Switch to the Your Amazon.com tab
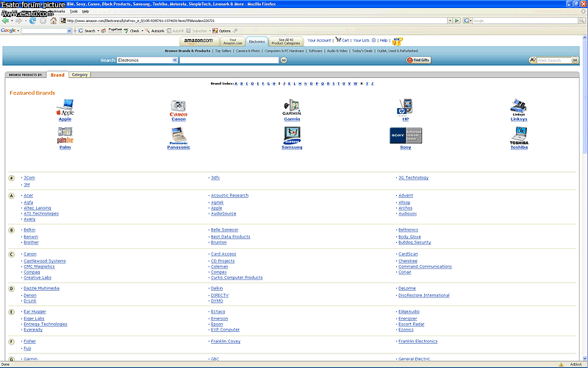 click(x=232, y=41)
